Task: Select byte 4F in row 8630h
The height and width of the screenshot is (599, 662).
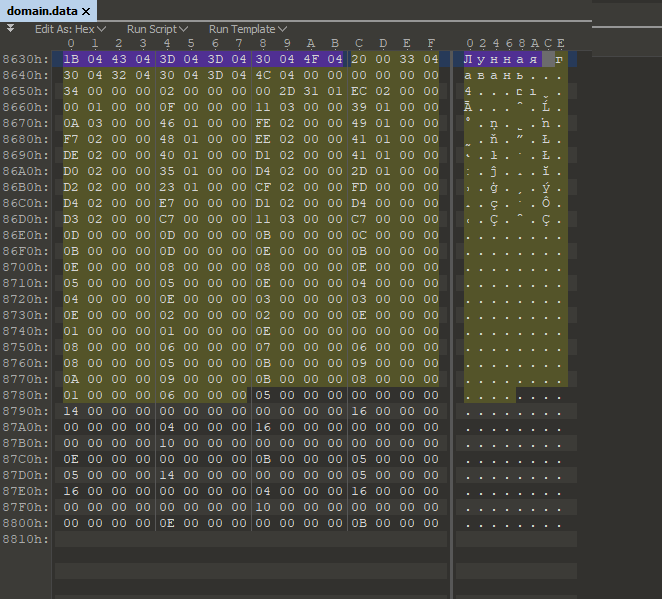Action: (x=311, y=59)
